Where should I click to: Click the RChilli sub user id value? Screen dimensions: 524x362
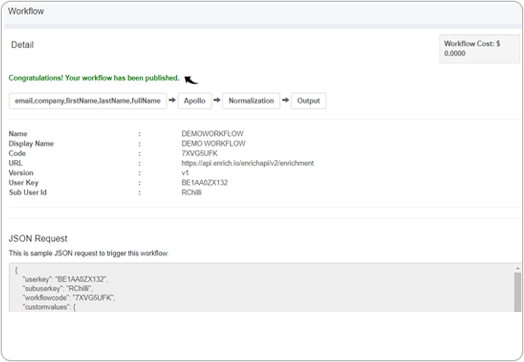coord(191,193)
